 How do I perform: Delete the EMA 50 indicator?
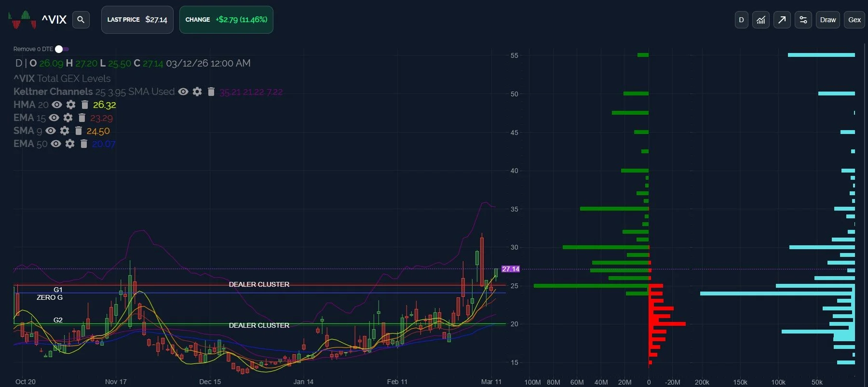(x=83, y=144)
